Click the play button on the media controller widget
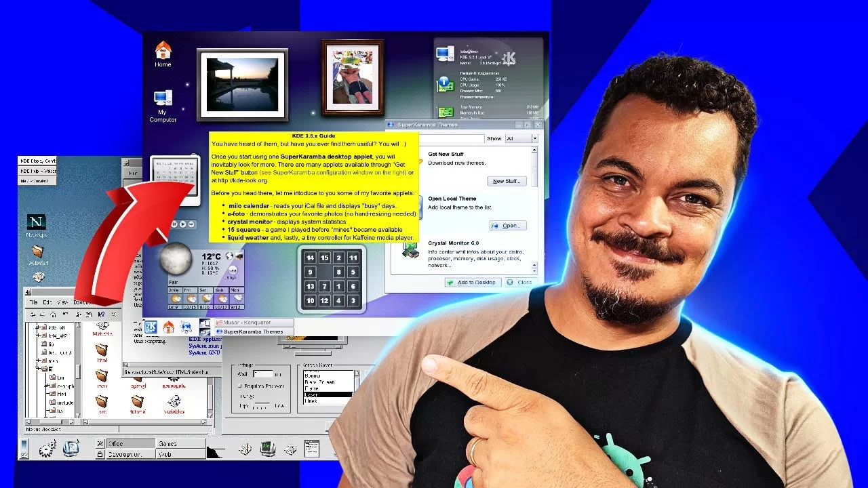 click(183, 224)
